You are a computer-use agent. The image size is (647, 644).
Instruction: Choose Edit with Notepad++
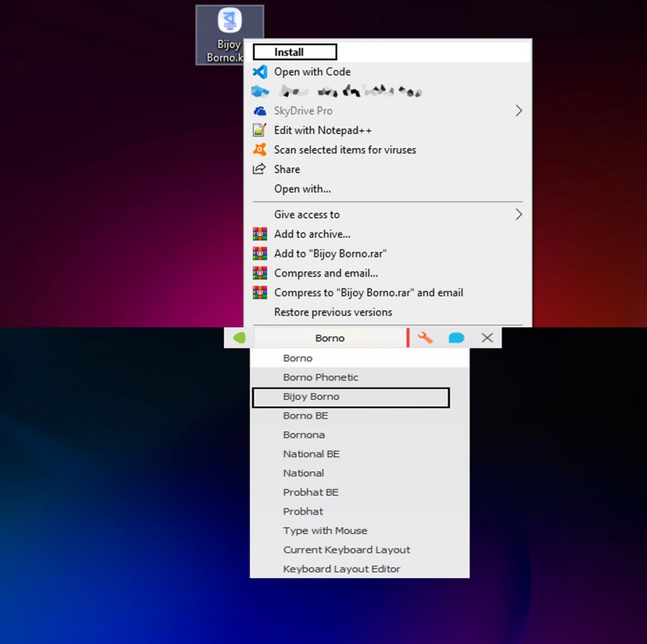tap(387, 130)
